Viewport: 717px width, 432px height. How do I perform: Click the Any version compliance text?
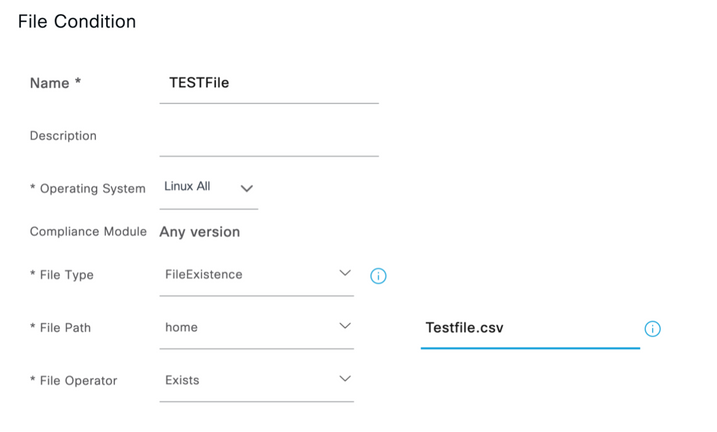tap(199, 232)
